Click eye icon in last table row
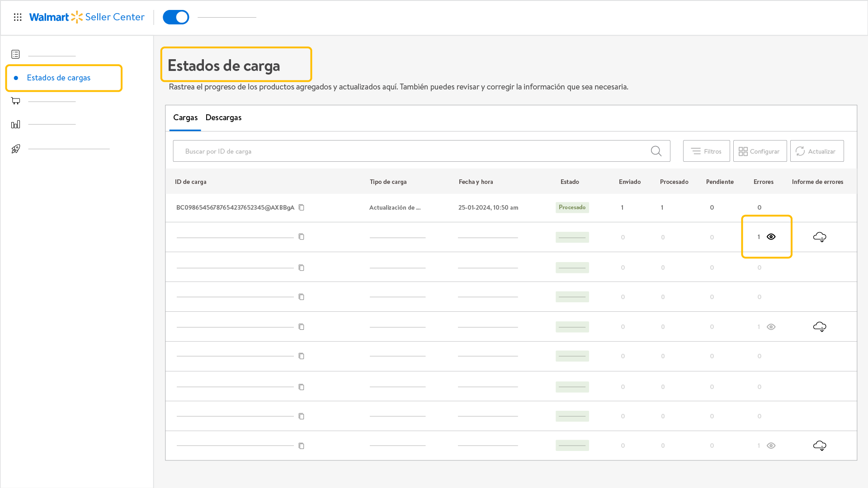This screenshot has height=488, width=868. point(771,446)
